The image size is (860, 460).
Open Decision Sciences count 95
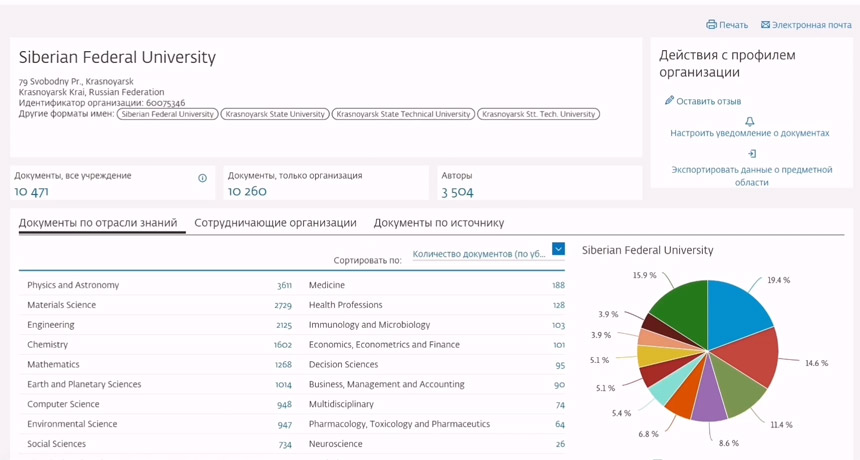click(x=560, y=365)
